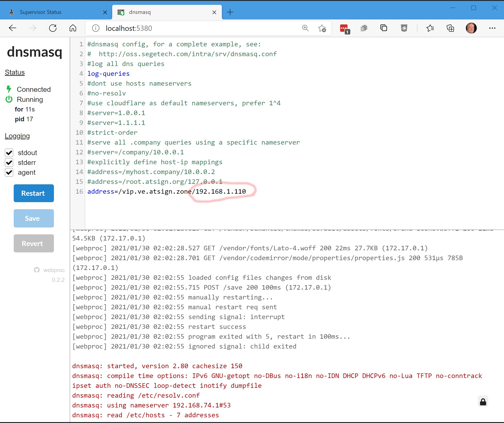Click the green Running power icon
Screen dimensions: 504x423
[x=9, y=99]
